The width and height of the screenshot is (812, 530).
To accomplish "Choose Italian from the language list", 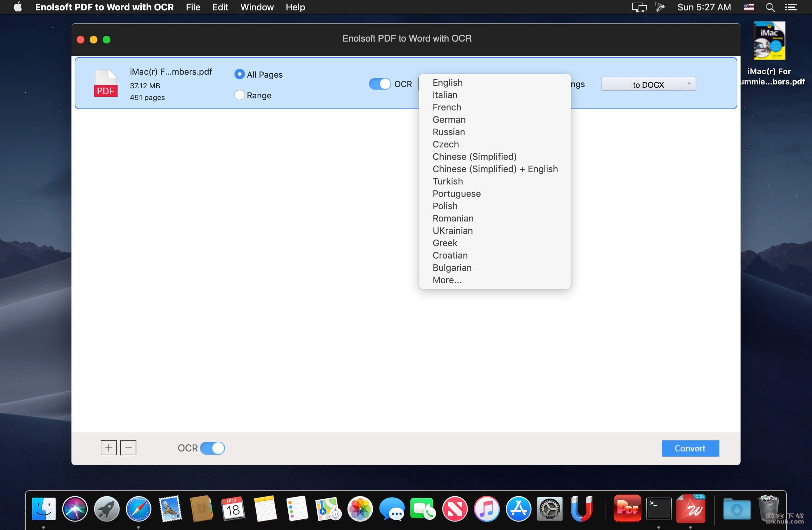I will coord(495,95).
